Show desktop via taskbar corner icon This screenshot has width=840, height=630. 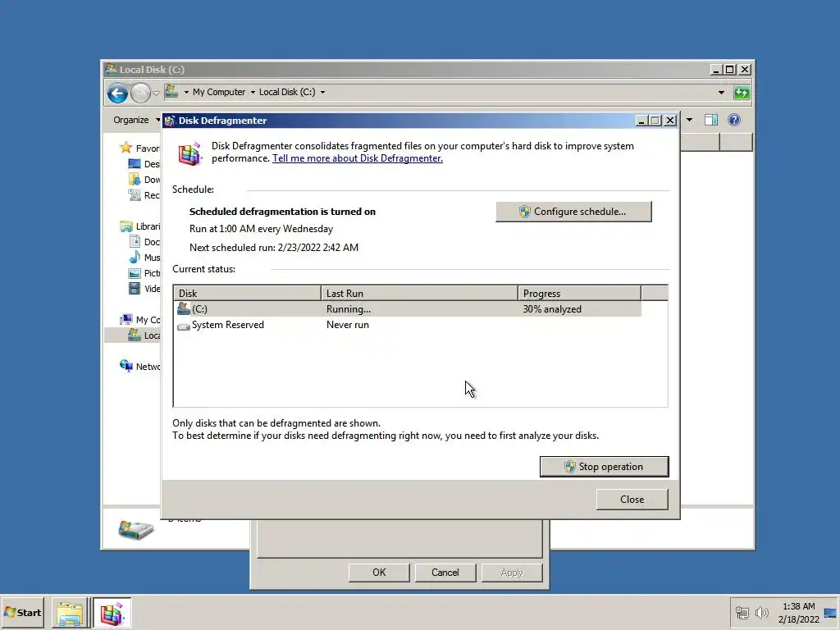(x=831, y=613)
